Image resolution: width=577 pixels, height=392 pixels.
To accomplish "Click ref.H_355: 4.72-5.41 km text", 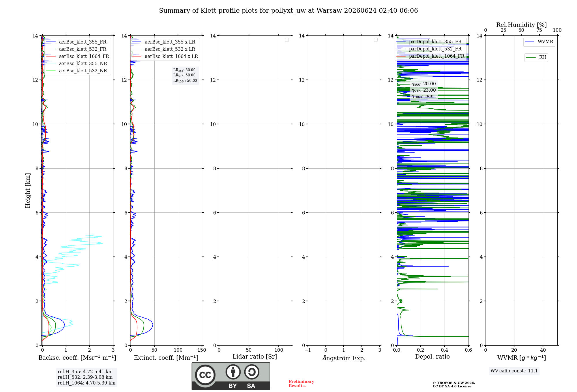I will pos(85,372).
